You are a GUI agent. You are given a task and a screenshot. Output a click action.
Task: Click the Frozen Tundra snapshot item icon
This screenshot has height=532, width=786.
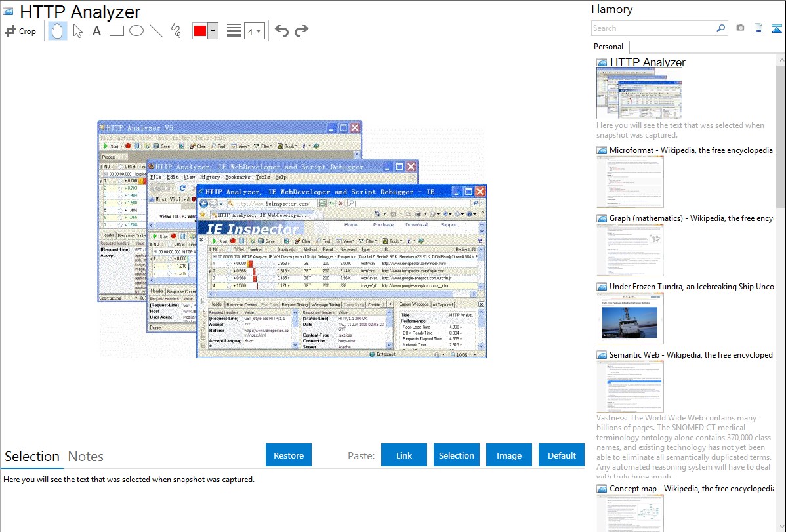click(x=602, y=286)
